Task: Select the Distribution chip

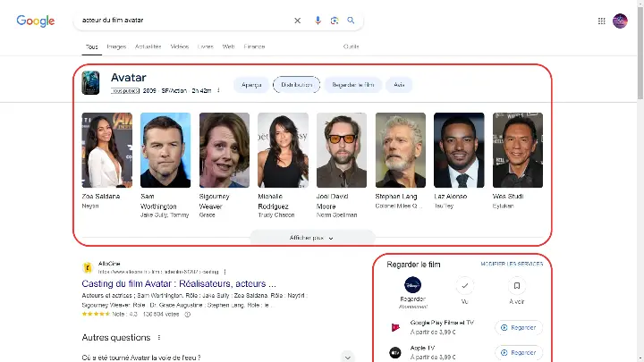Action: click(297, 85)
